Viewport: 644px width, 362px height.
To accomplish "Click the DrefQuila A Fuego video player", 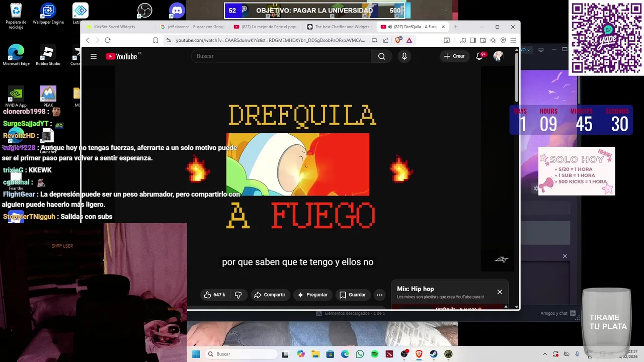I will point(298,168).
